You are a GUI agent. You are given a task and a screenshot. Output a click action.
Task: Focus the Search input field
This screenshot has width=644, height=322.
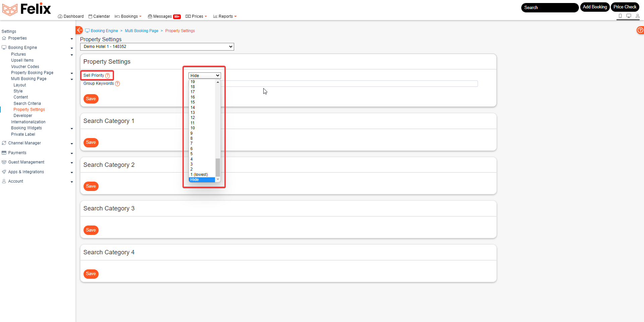tap(550, 7)
